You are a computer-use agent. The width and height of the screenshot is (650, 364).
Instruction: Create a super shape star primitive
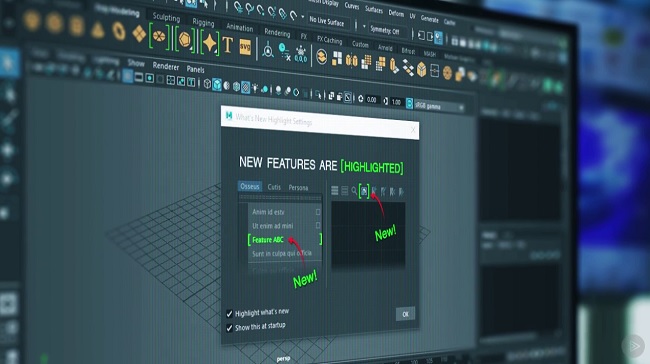click(x=209, y=42)
